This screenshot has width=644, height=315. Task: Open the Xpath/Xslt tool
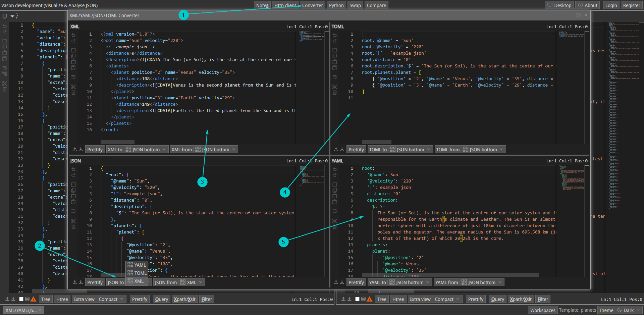click(x=184, y=299)
